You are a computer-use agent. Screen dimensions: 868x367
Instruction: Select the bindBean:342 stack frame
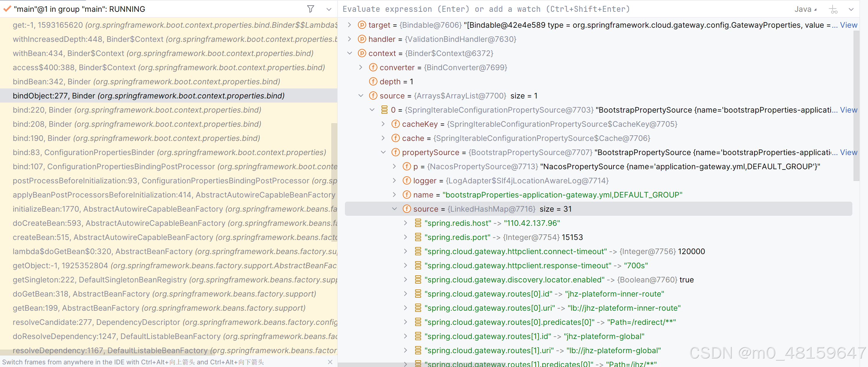coord(146,81)
